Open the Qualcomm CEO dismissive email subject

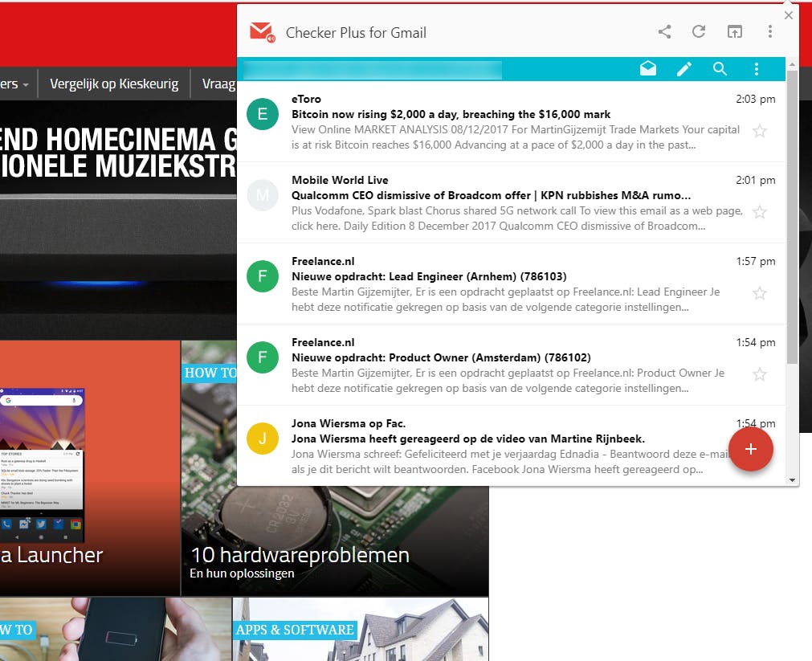[491, 195]
